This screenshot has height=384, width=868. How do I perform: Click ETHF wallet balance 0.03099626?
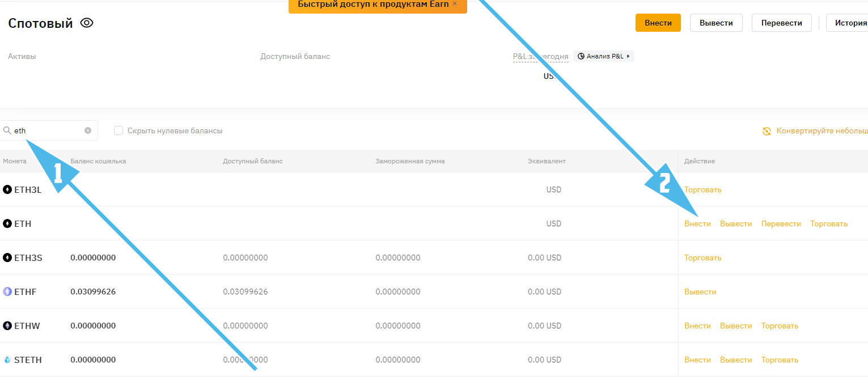pyautogui.click(x=93, y=292)
